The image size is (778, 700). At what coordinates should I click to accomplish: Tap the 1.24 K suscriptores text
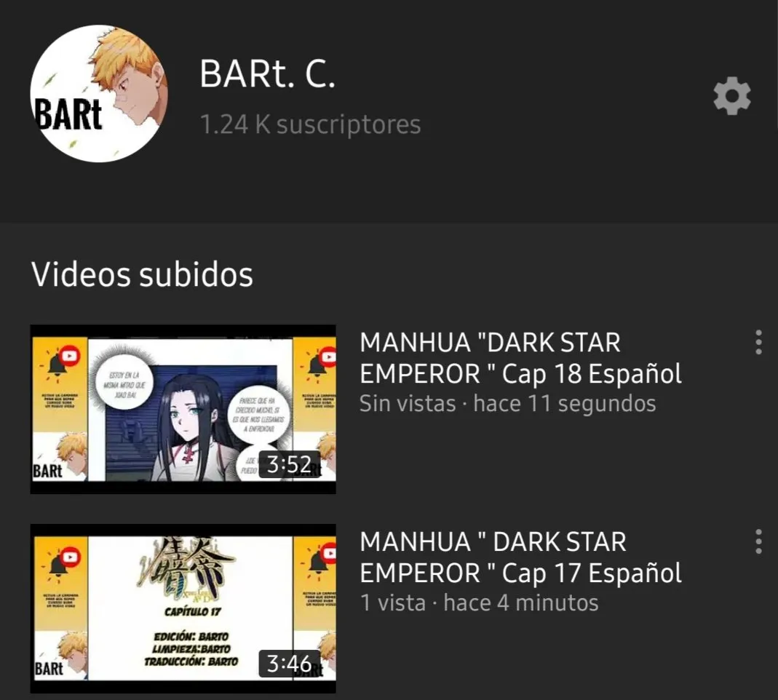[x=310, y=124]
